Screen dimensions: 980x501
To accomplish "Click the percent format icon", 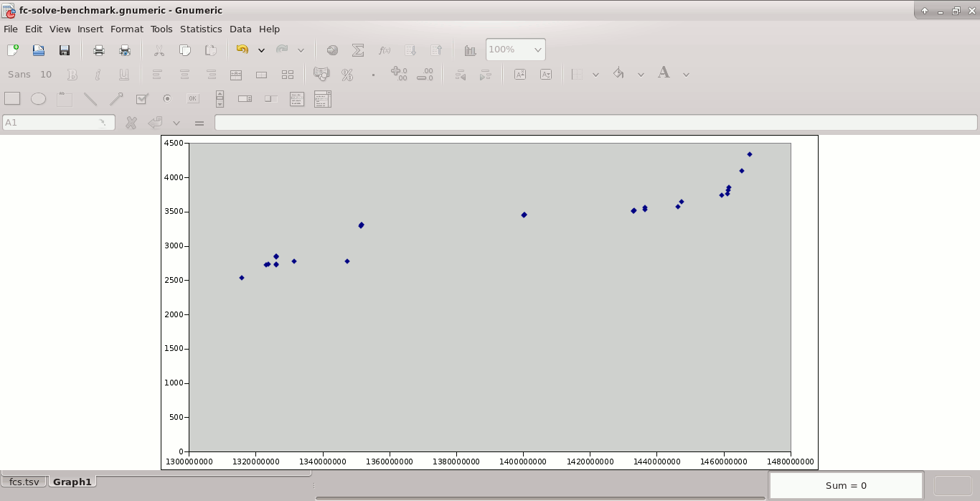I will pyautogui.click(x=347, y=75).
